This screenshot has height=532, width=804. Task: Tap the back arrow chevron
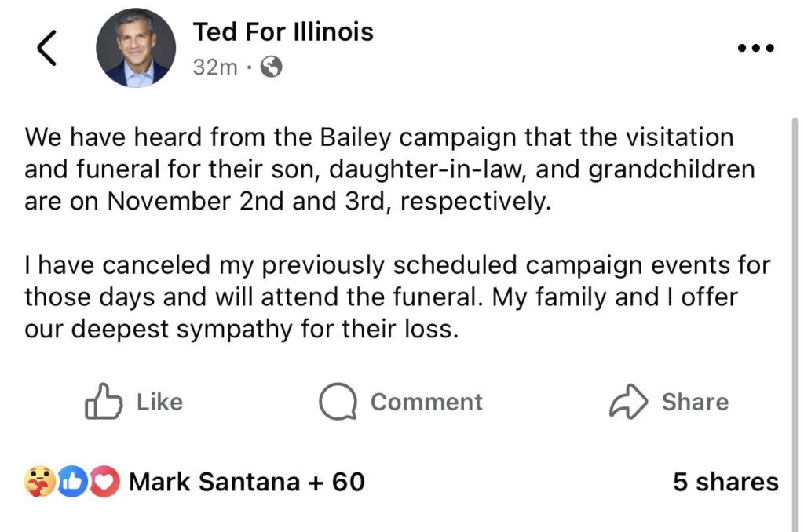point(47,49)
